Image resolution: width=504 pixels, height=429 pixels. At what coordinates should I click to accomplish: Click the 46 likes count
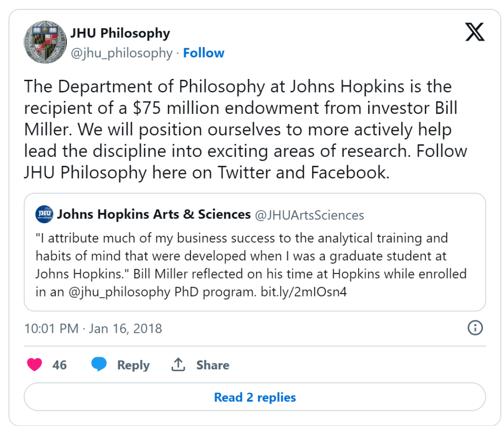pyautogui.click(x=59, y=365)
